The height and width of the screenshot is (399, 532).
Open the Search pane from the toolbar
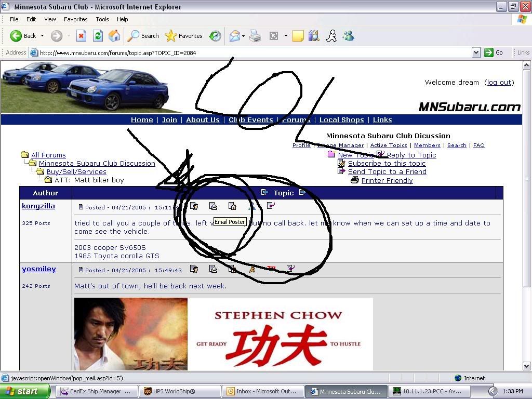[x=143, y=36]
